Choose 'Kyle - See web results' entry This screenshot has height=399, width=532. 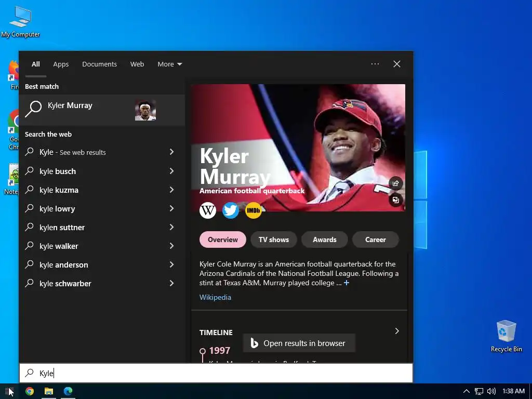coord(102,152)
